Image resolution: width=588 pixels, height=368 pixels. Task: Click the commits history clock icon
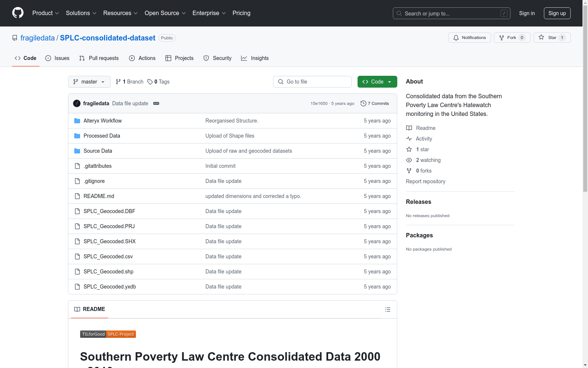tap(363, 103)
